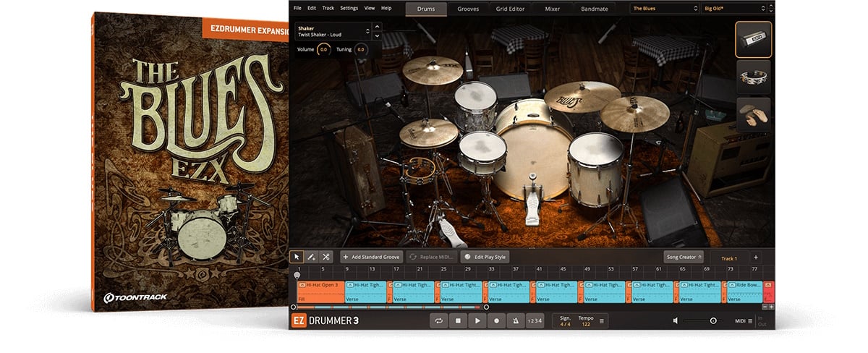The width and height of the screenshot is (868, 353).
Task: Toggle the metronome click
Action: (515, 320)
